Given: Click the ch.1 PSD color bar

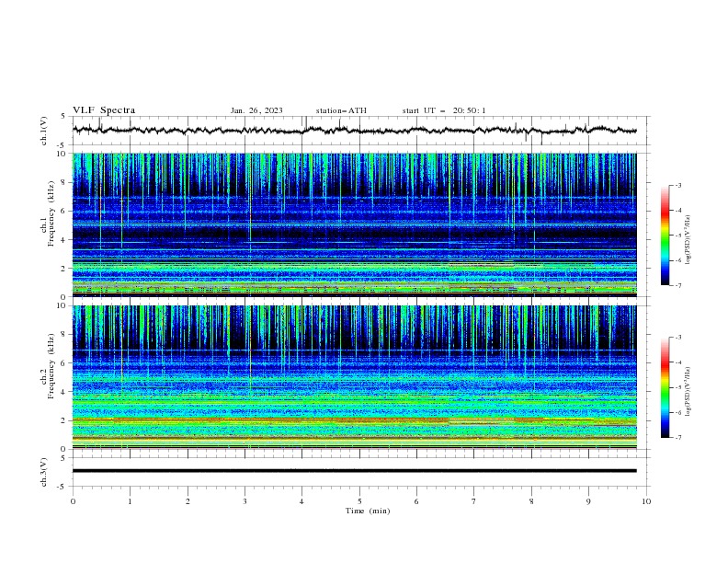Looking at the screenshot, I should (665, 236).
